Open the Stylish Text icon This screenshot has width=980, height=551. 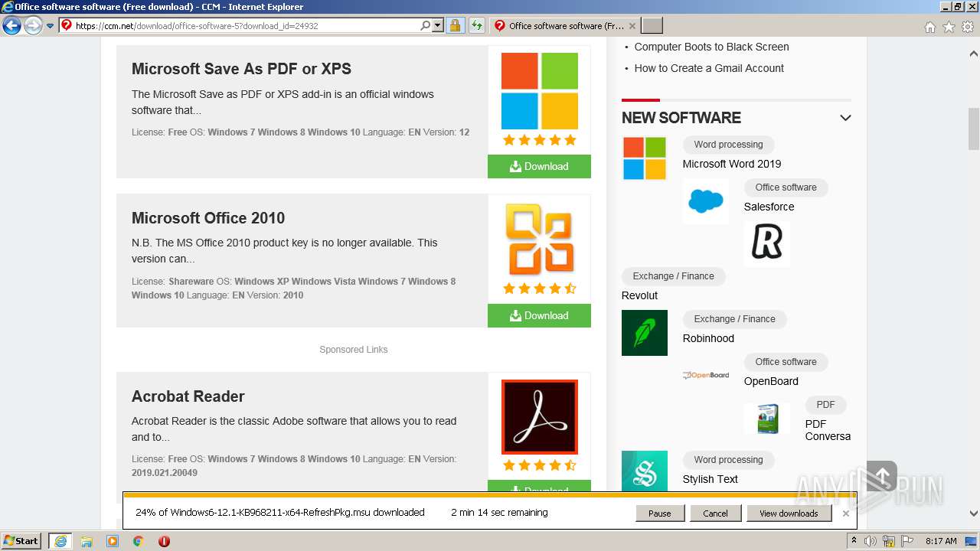coord(645,471)
